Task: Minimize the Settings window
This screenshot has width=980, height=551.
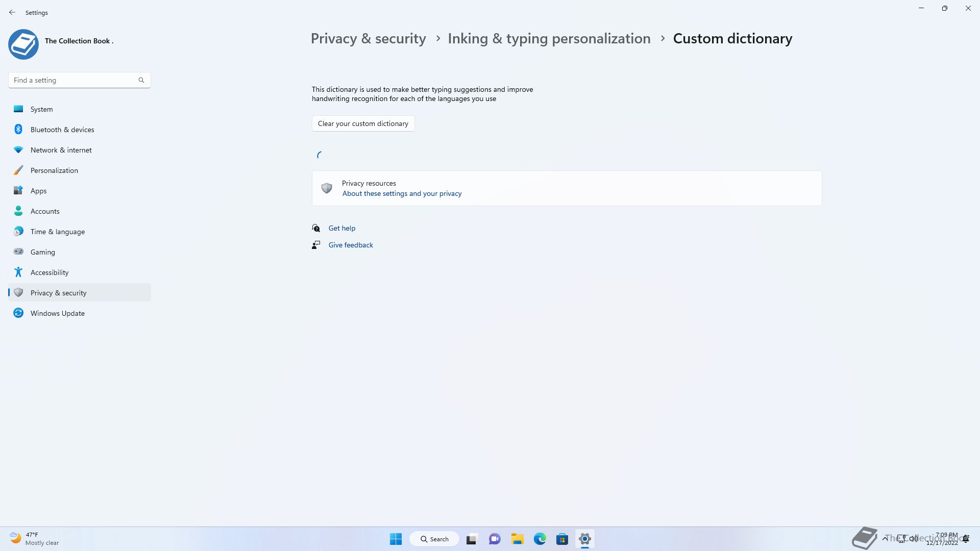Action: [x=921, y=8]
